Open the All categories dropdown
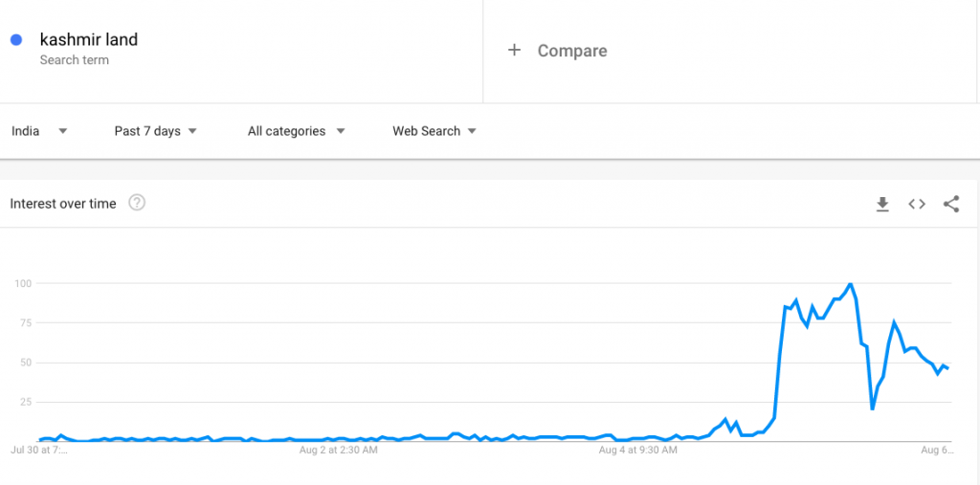980x485 pixels. pos(297,131)
